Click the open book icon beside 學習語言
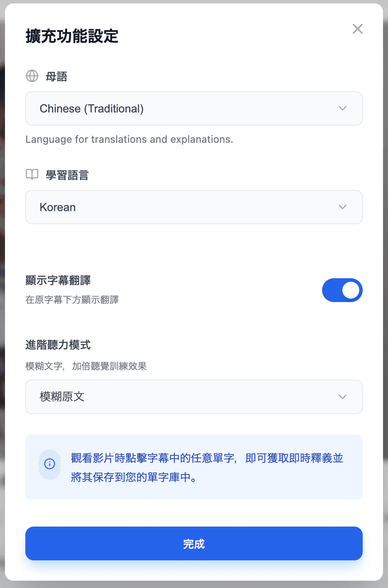 point(32,175)
